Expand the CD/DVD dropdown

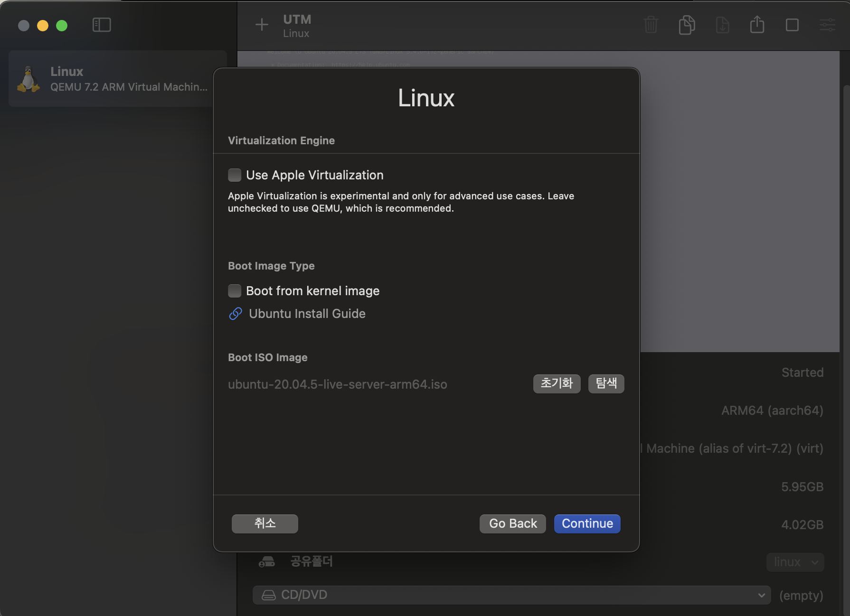click(x=511, y=595)
